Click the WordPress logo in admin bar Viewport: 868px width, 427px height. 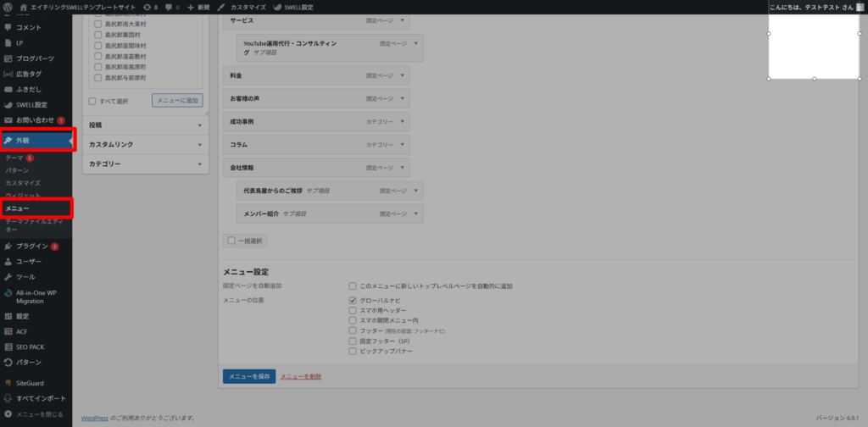(8, 7)
